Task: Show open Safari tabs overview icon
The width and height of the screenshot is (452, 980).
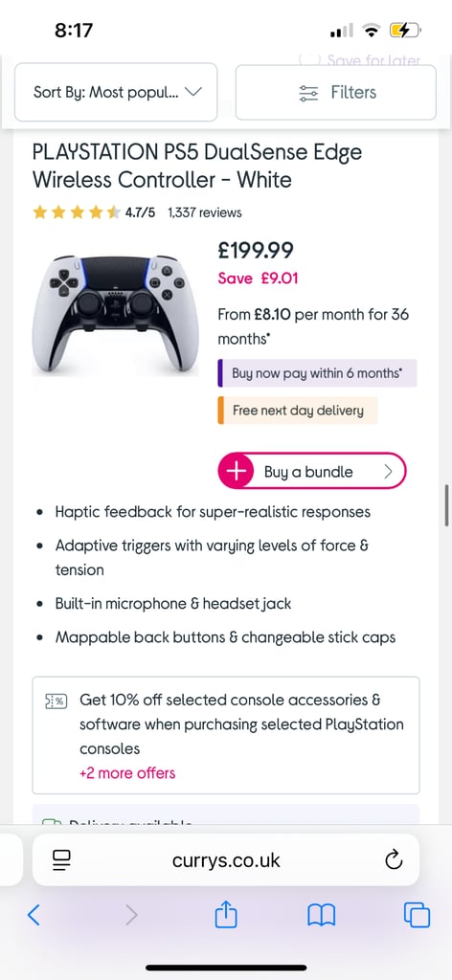Action: (417, 915)
